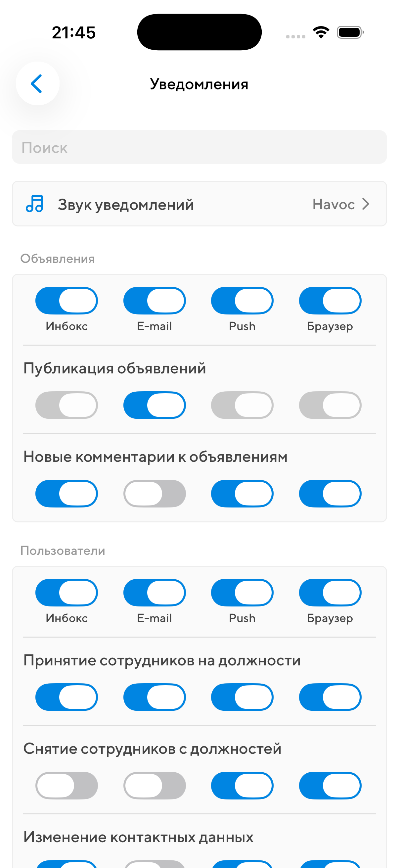Toggle Push switch in Объявления section
399x868 pixels.
(242, 300)
